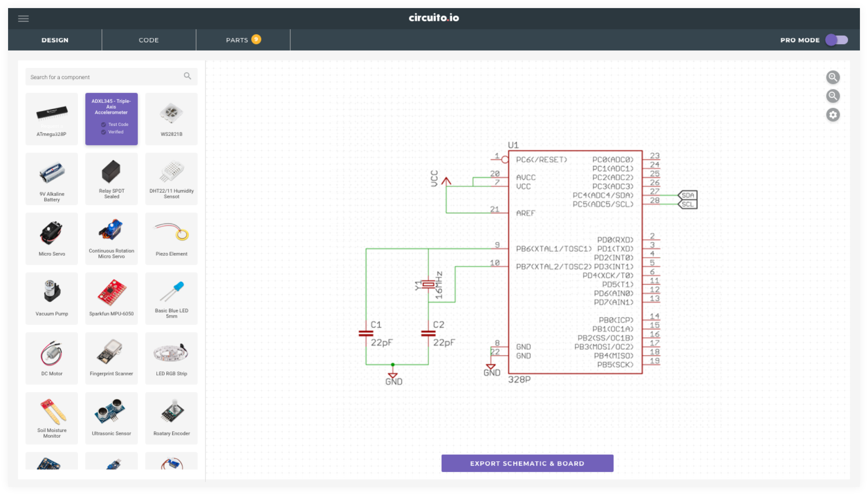Image resolution: width=868 pixels, height=495 pixels.
Task: Go to the DESIGN tab
Action: [x=55, y=40]
